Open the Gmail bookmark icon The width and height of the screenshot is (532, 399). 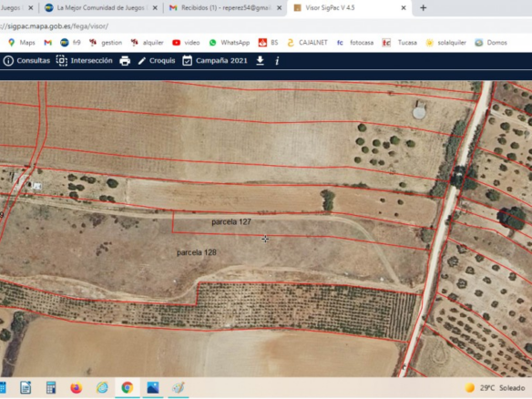coord(48,43)
